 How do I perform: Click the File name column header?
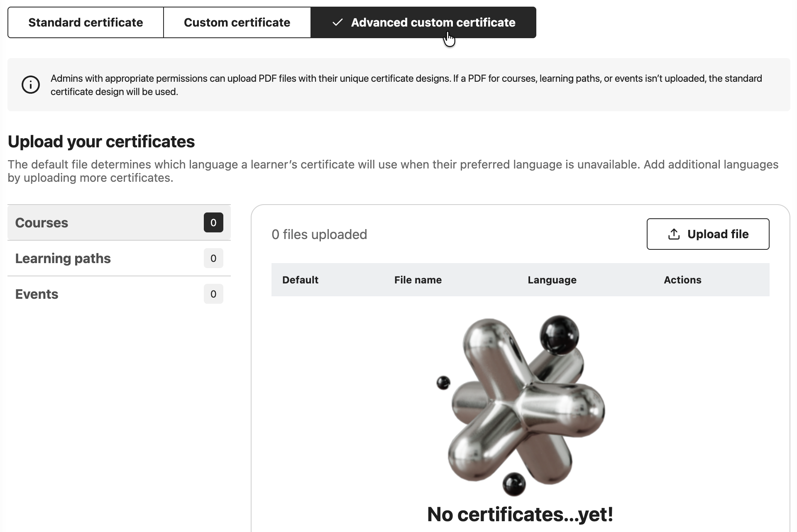[418, 280]
